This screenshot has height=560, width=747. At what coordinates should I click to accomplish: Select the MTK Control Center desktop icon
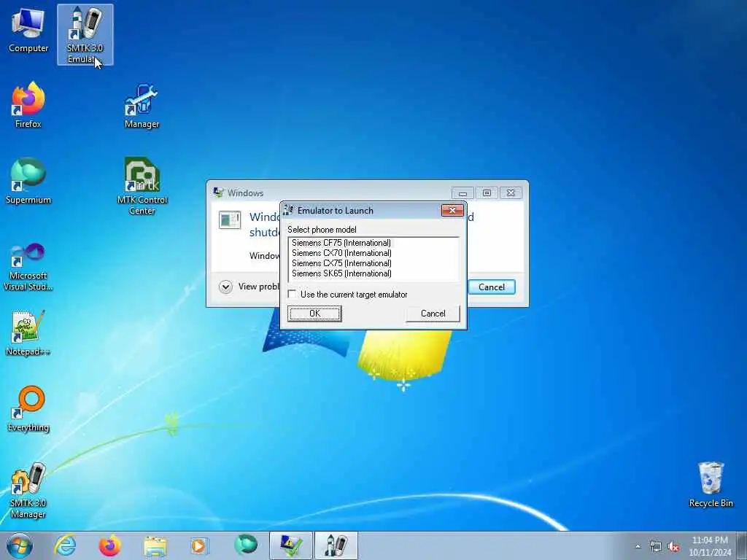pos(142,186)
